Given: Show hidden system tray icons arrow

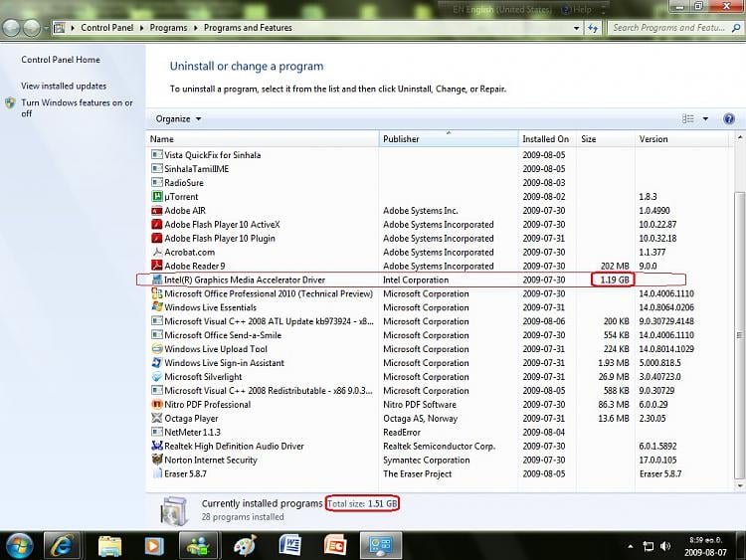Looking at the screenshot, I should click(x=631, y=546).
